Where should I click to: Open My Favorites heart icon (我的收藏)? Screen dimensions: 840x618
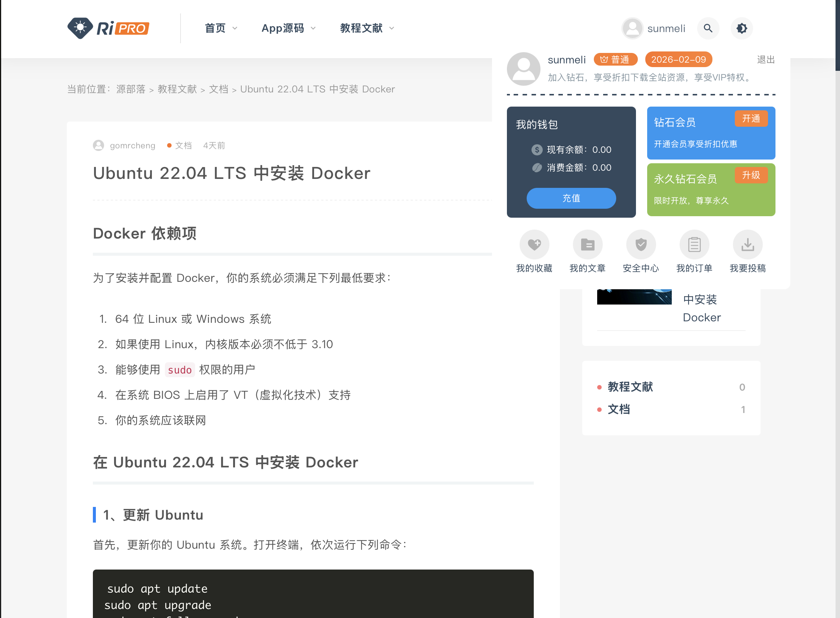click(x=534, y=245)
